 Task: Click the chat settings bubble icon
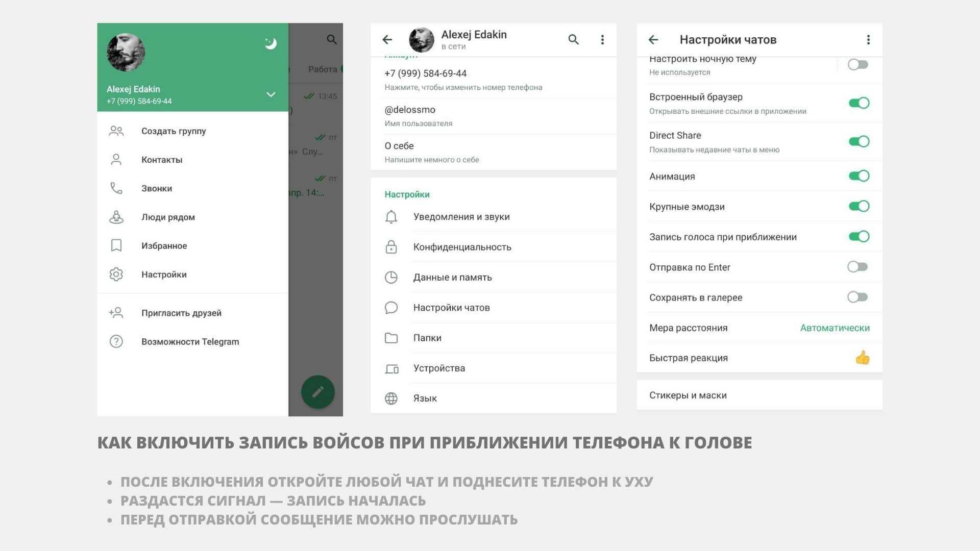[391, 308]
